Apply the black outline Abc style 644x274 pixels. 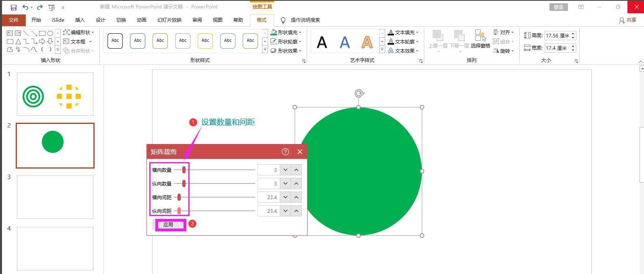tap(115, 41)
